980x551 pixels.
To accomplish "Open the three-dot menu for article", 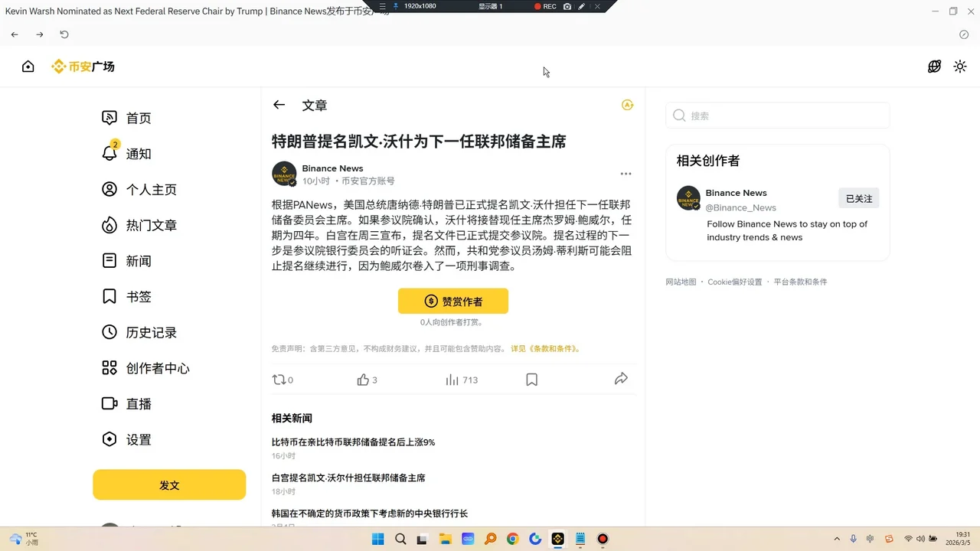I will pyautogui.click(x=626, y=174).
